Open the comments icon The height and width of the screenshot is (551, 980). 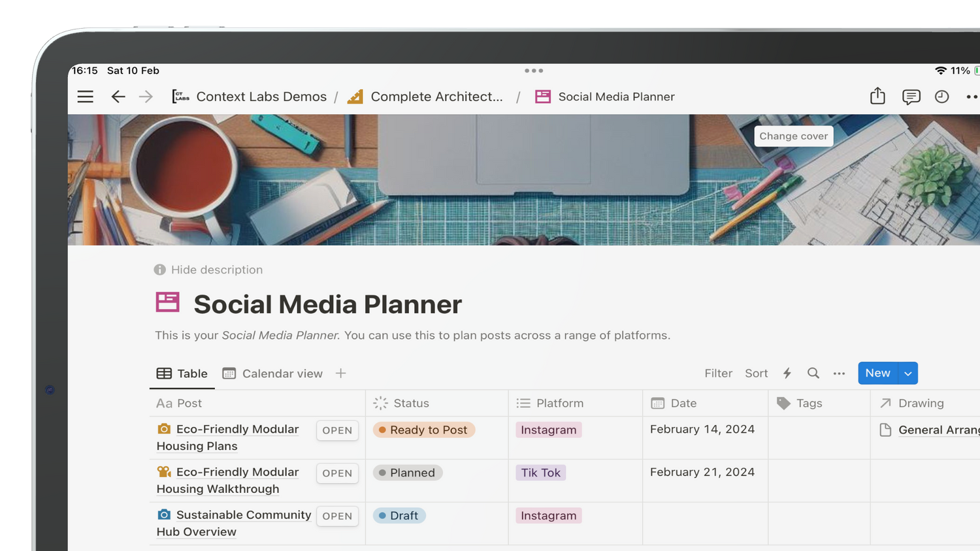[x=911, y=97]
